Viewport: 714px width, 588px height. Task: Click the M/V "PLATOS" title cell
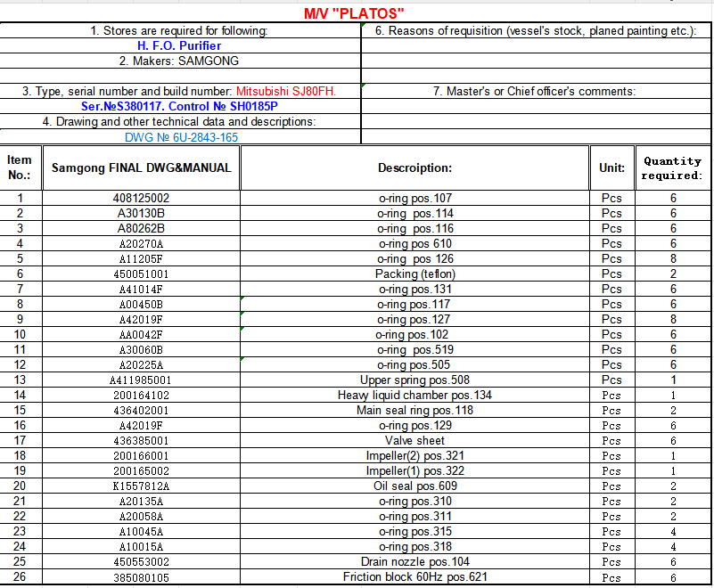point(355,12)
